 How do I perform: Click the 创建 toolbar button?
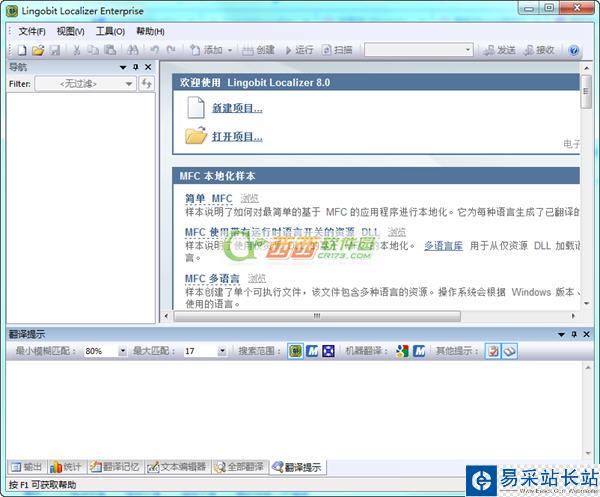(258, 50)
